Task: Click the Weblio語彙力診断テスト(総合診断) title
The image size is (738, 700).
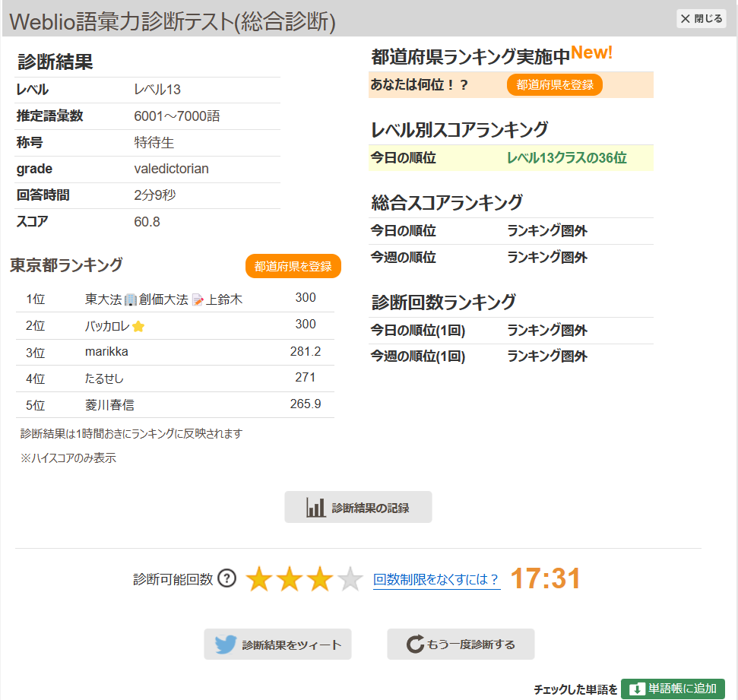Action: tap(173, 21)
